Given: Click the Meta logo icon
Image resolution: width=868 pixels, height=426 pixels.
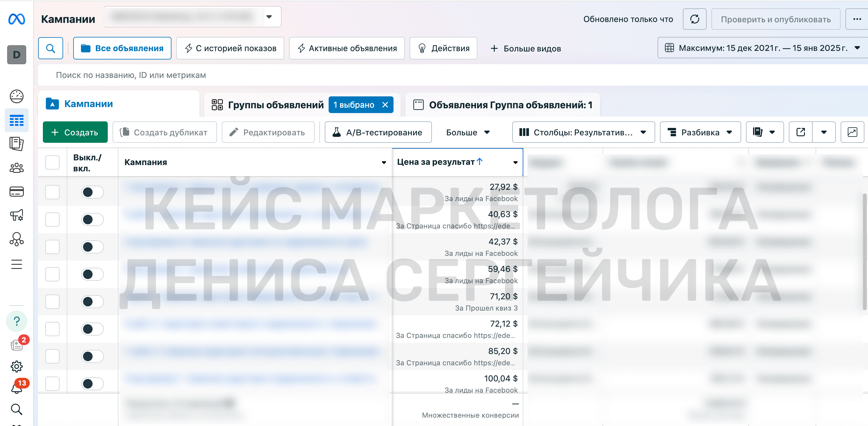Looking at the screenshot, I should 16,19.
